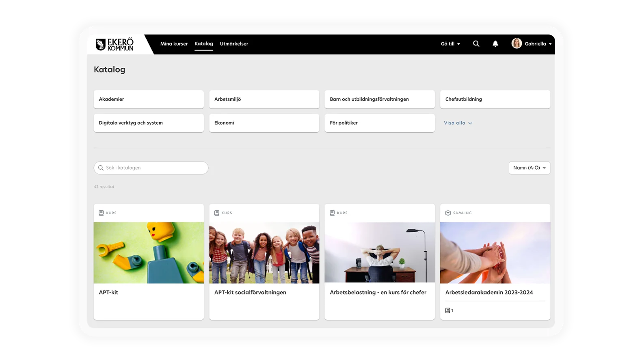Click the Samling box icon on Arbetsledarakademin card
644x362 pixels.
pos(448,213)
